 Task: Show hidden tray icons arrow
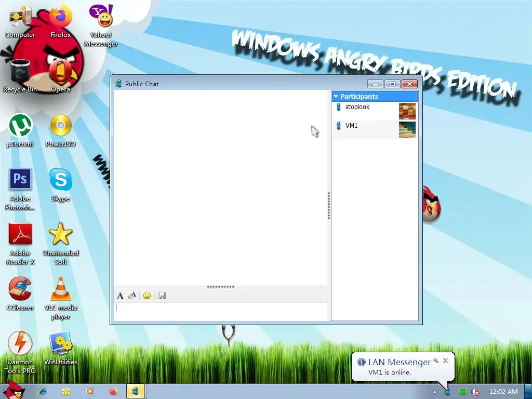coord(434,392)
